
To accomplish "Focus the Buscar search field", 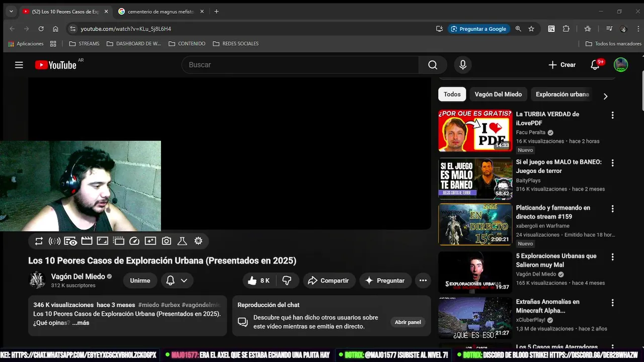I will point(300,65).
